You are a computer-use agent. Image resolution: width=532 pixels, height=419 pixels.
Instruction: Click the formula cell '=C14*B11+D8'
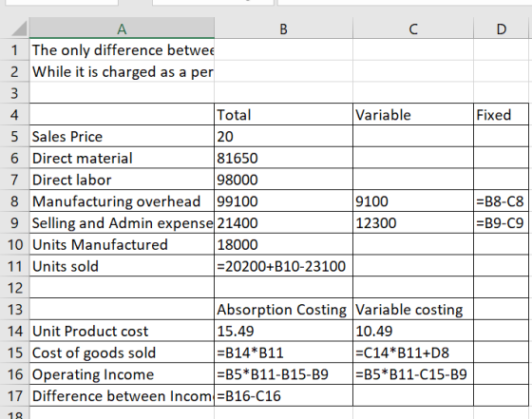(413, 352)
